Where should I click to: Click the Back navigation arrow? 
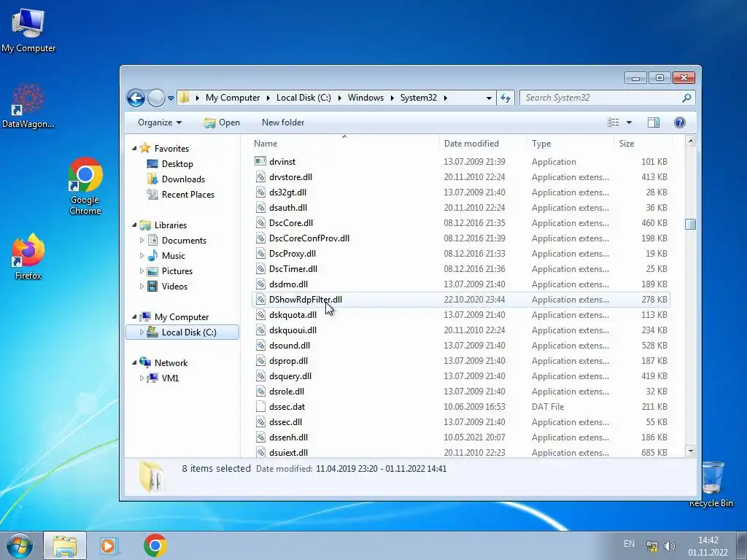coord(136,98)
